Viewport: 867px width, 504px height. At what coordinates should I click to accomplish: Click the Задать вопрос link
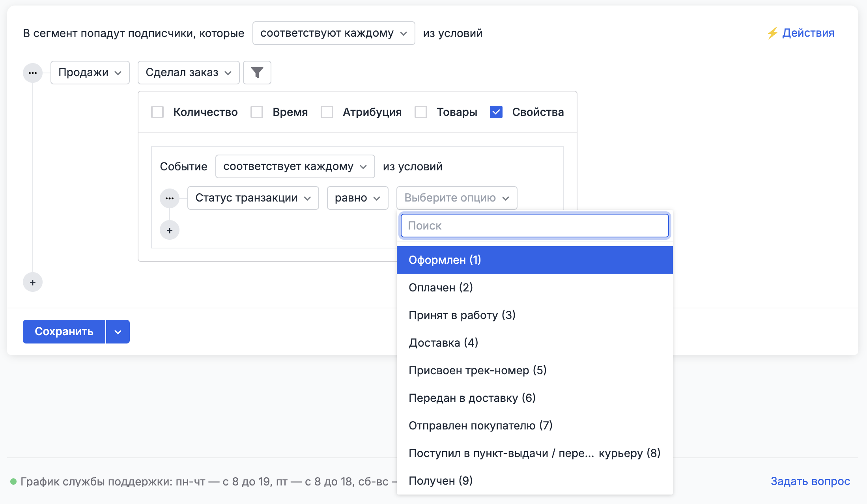810,482
